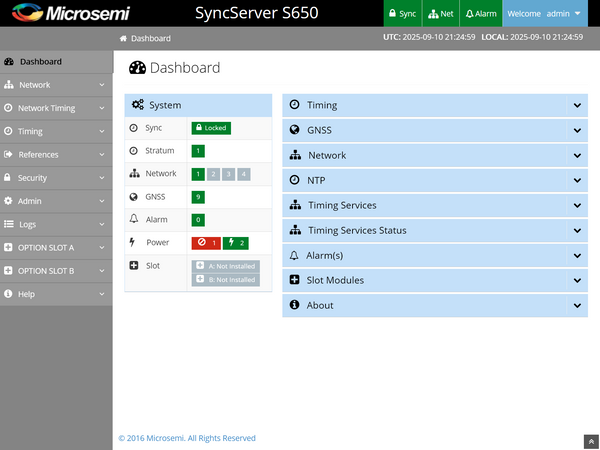Click the sidebar Help info icon
The image size is (600, 450).
coord(8,293)
